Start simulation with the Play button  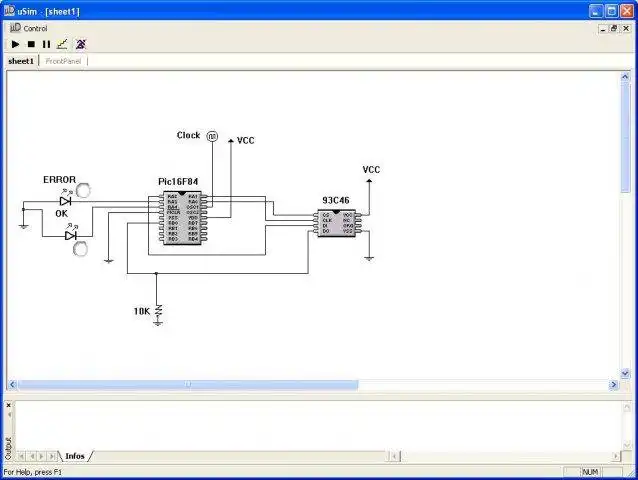(15, 44)
